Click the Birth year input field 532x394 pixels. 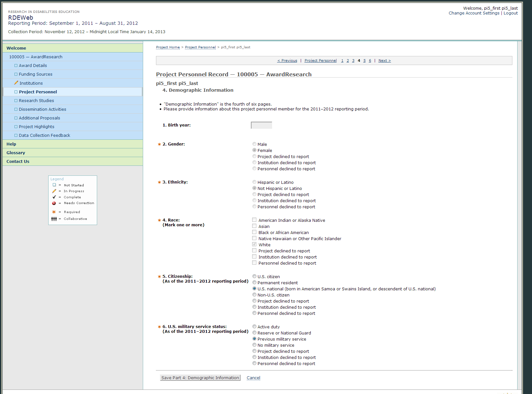[261, 125]
